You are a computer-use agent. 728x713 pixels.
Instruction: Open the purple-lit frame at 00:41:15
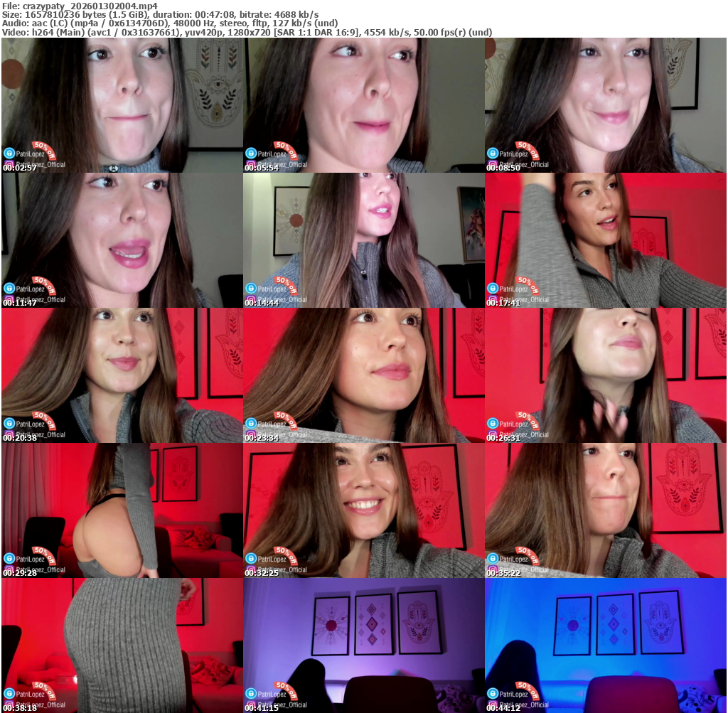pos(364,645)
